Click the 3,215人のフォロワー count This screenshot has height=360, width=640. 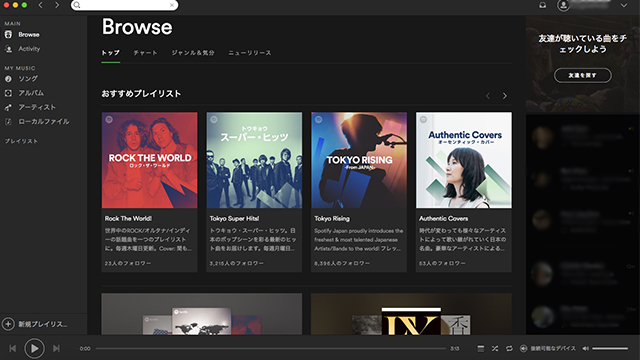coord(236,263)
